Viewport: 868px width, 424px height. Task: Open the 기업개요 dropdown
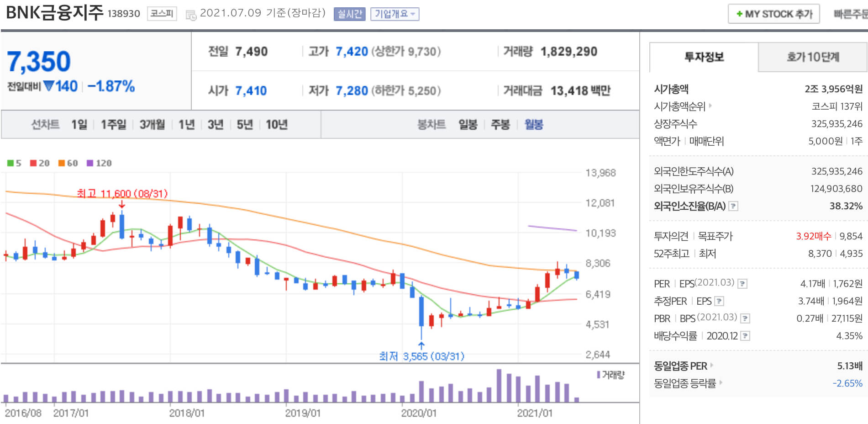pyautogui.click(x=395, y=14)
